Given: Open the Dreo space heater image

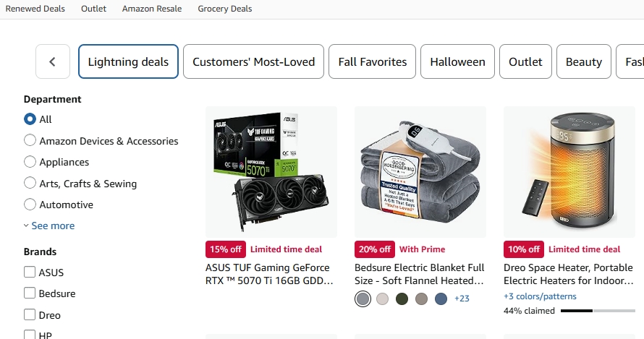Looking at the screenshot, I should (569, 172).
